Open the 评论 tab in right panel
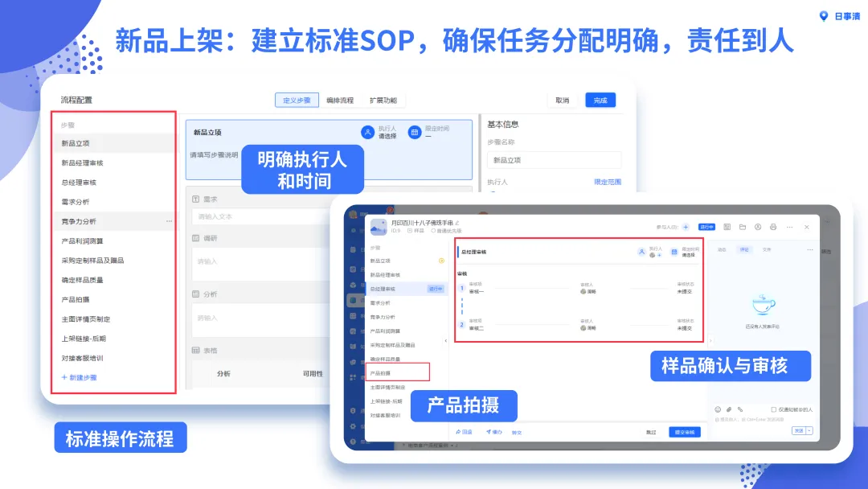The height and width of the screenshot is (489, 868). click(x=744, y=250)
